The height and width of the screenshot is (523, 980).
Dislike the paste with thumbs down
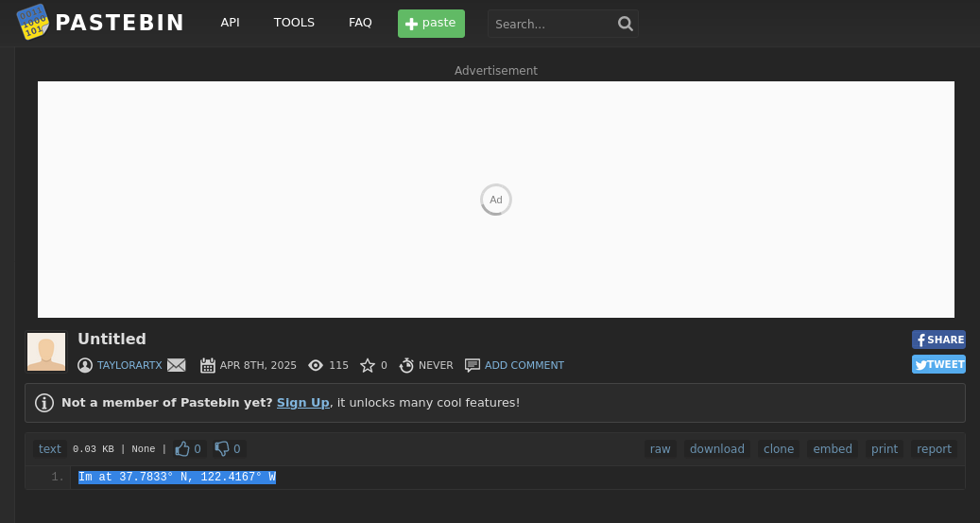pyautogui.click(x=228, y=449)
